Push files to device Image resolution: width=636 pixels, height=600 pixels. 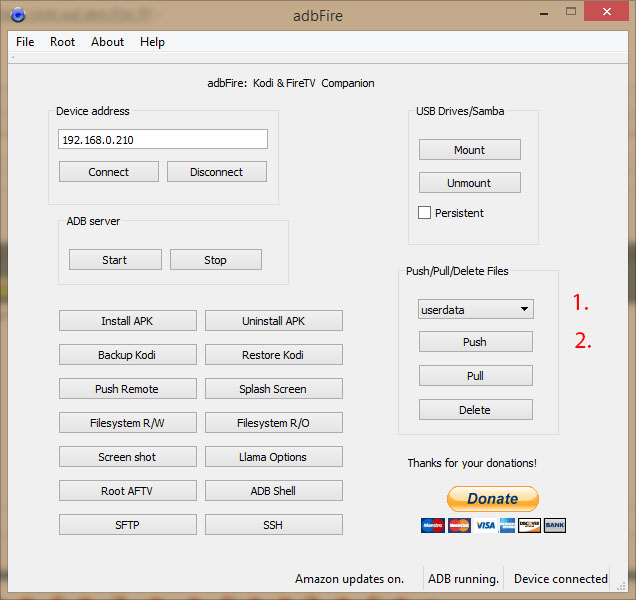click(476, 342)
